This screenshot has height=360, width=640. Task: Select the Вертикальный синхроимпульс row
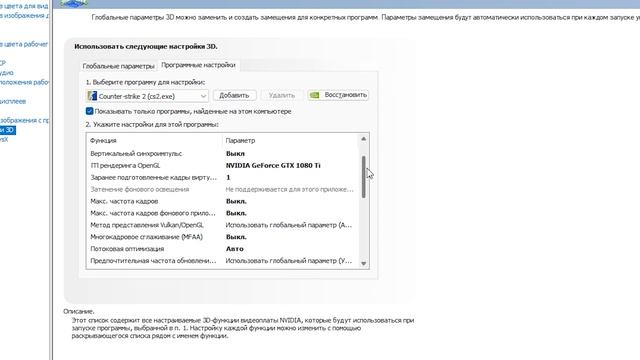(222, 153)
